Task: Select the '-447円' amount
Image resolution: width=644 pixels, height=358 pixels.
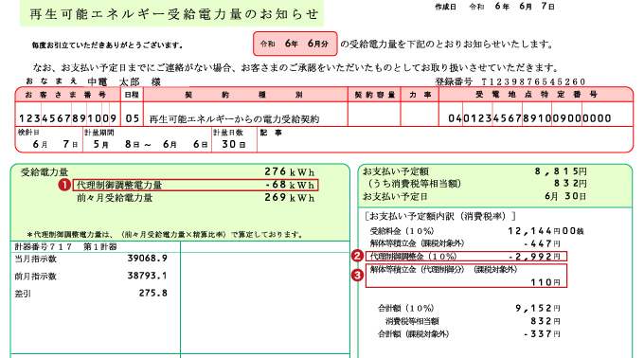Action: point(542,243)
